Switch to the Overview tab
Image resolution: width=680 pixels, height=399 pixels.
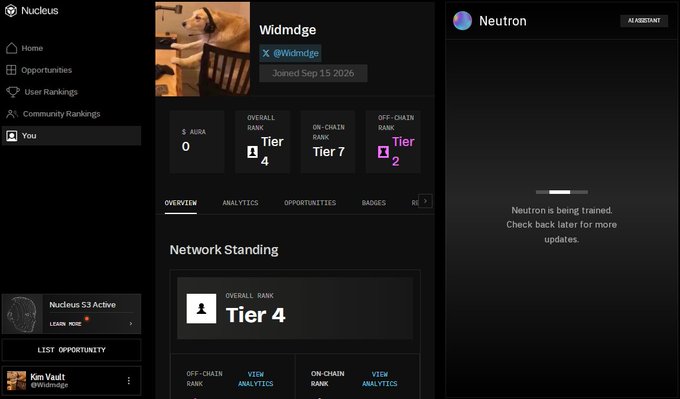pos(180,203)
